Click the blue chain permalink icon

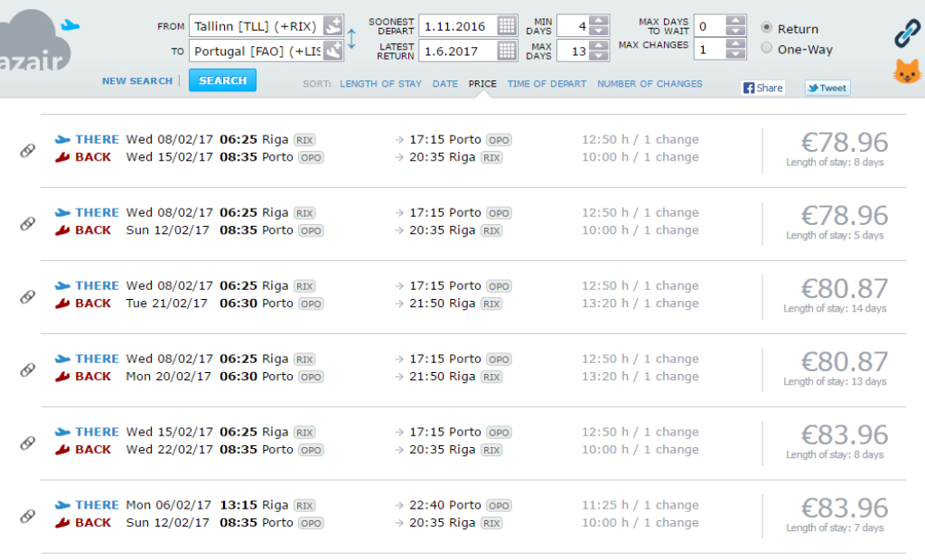pyautogui.click(x=906, y=33)
